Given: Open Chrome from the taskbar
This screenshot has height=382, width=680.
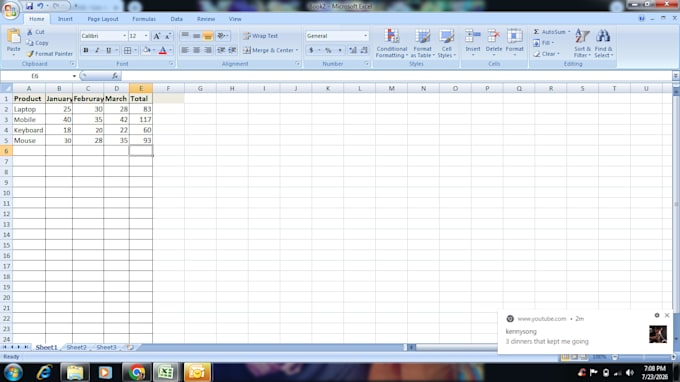Looking at the screenshot, I should coord(137,372).
